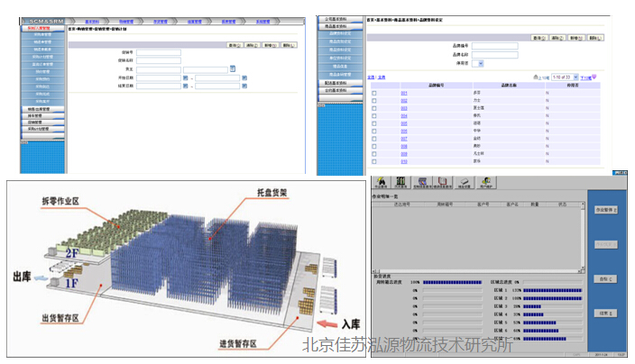Open brand code link 003 in the table
Viewport: 635px width, 364px height.
click(404, 108)
